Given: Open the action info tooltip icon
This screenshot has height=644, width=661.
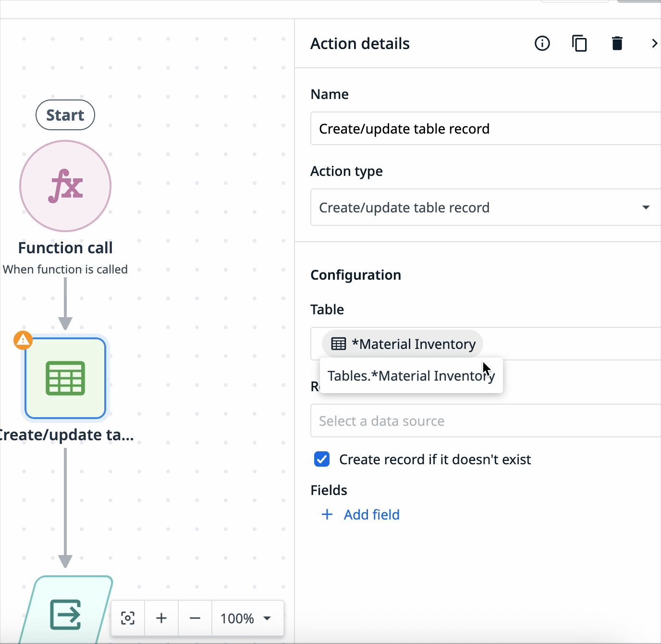Looking at the screenshot, I should (542, 43).
